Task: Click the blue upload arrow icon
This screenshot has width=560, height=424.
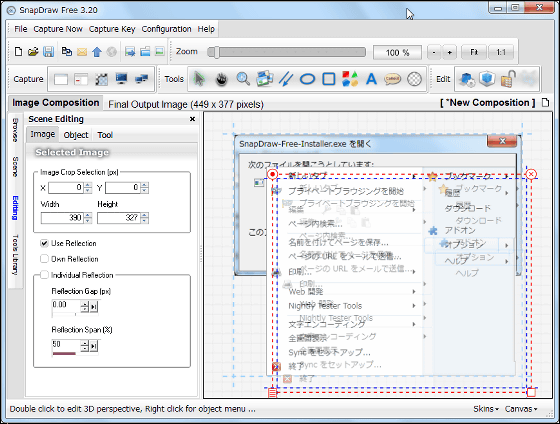Action: click(x=96, y=52)
